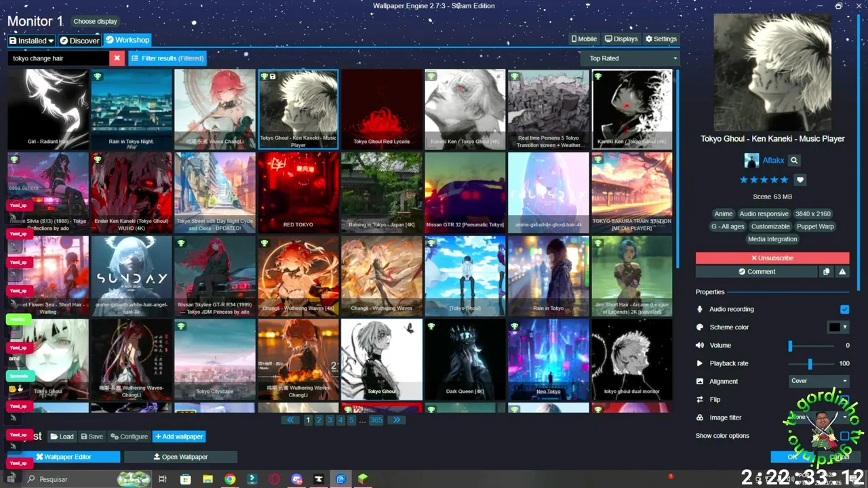
Task: Go to results page 2
Action: (x=319, y=420)
